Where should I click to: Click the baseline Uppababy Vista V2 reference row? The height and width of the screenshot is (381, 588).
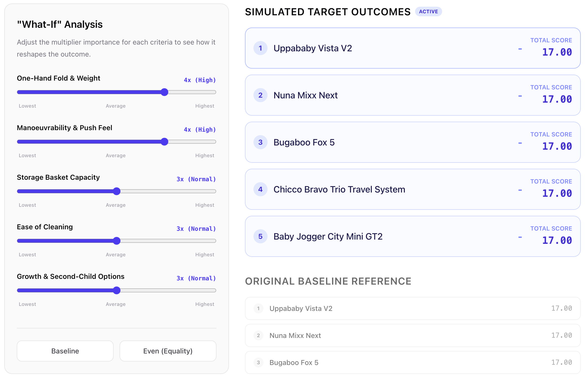413,308
